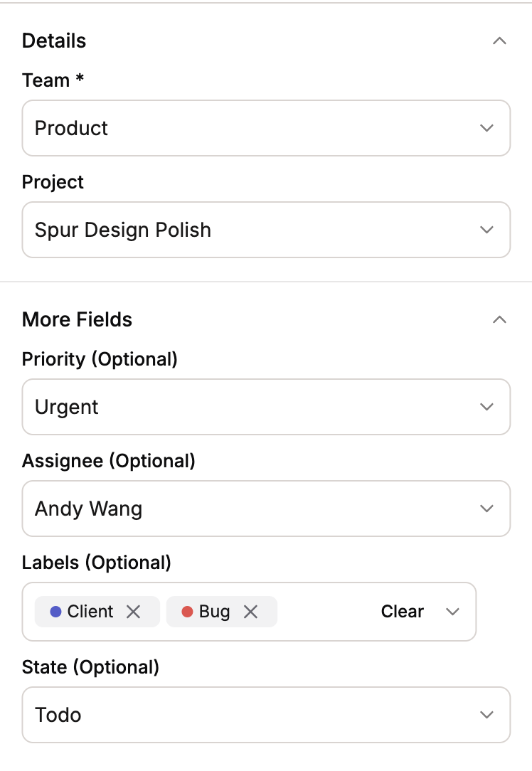Click the chevron icon in State field
532x771 pixels.
[x=486, y=715]
